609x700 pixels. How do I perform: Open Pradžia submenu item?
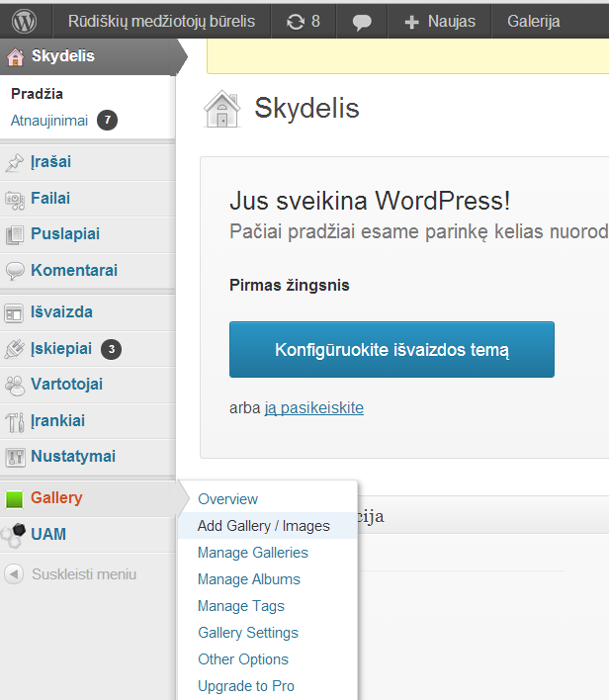[x=37, y=94]
